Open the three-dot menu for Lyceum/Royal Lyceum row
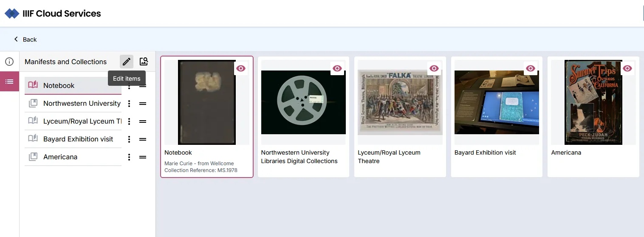 [x=129, y=121]
